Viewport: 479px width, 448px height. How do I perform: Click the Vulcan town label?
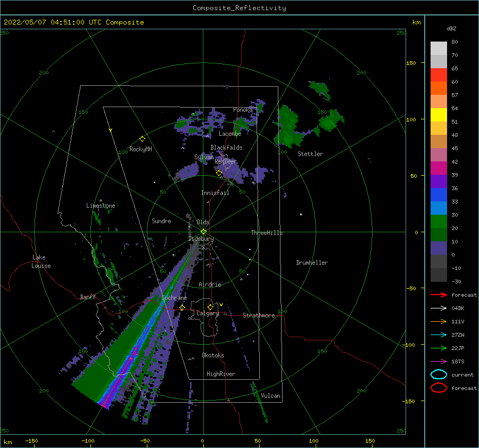click(270, 396)
